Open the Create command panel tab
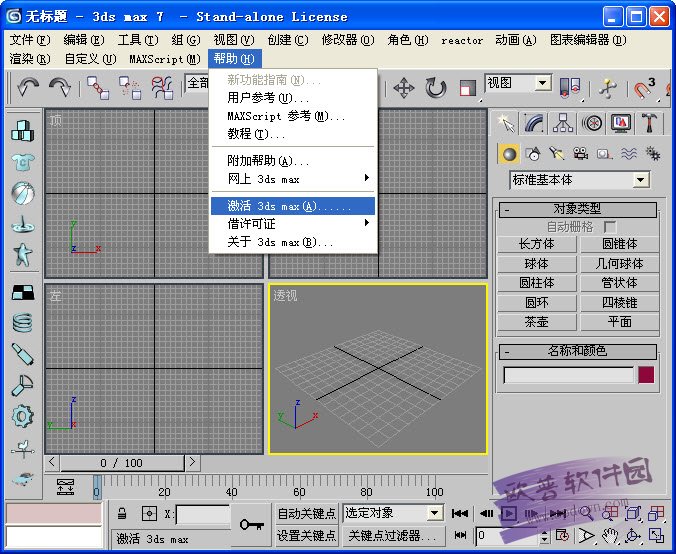Image resolution: width=676 pixels, height=554 pixels. click(506, 123)
